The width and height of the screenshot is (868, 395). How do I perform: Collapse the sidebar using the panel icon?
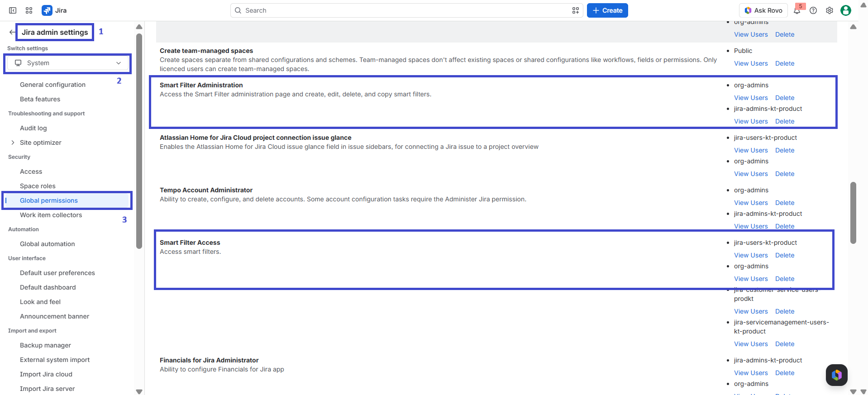pos(13,10)
